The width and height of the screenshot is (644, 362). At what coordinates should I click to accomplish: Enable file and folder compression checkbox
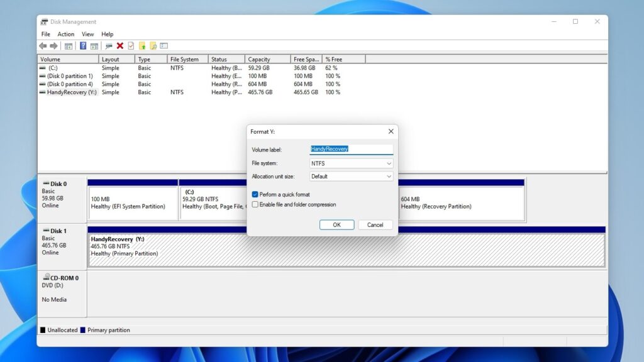(255, 204)
